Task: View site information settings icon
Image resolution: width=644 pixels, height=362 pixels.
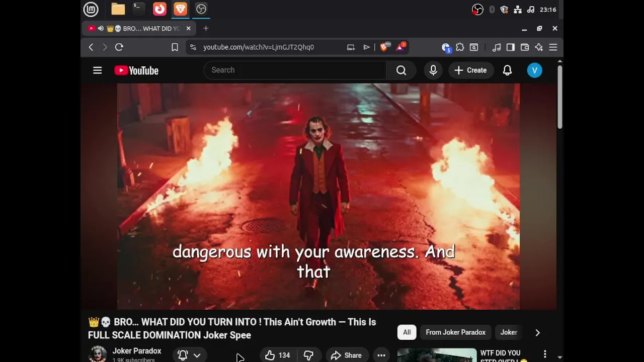Action: (x=193, y=47)
